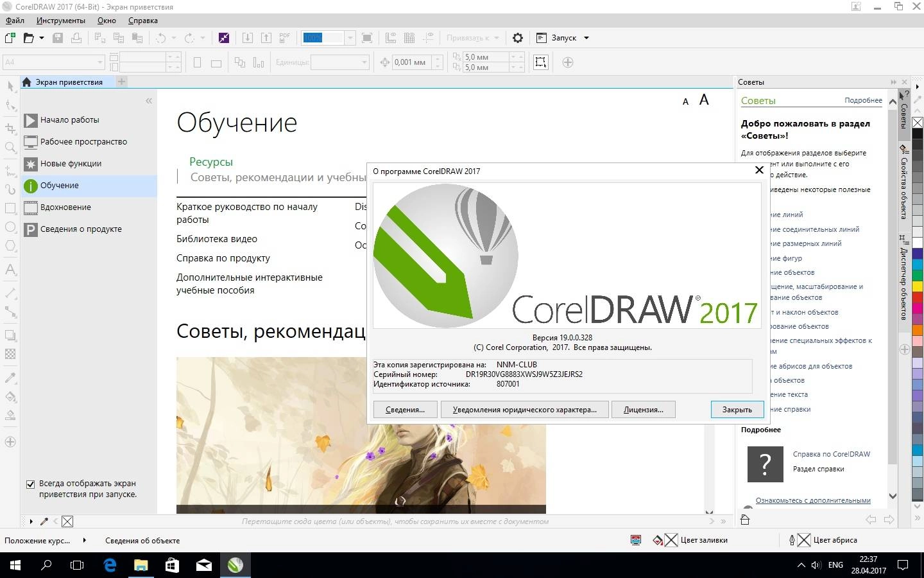This screenshot has width=924, height=578.
Task: Click the Publish to PDF icon
Action: (x=284, y=38)
